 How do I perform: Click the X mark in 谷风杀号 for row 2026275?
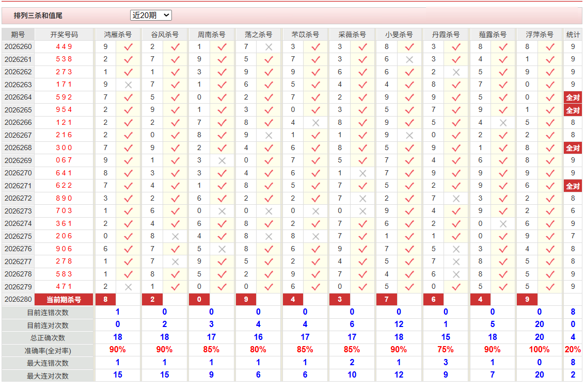click(x=175, y=237)
